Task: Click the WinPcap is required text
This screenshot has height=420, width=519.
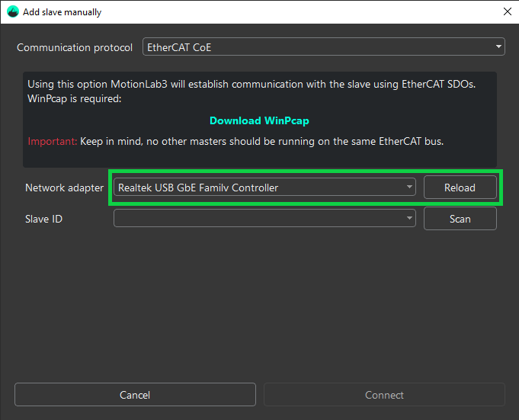Action: [x=74, y=98]
